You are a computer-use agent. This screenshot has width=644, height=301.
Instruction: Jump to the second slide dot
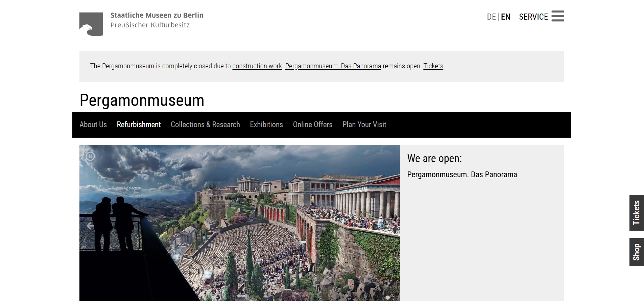pyautogui.click(x=393, y=298)
